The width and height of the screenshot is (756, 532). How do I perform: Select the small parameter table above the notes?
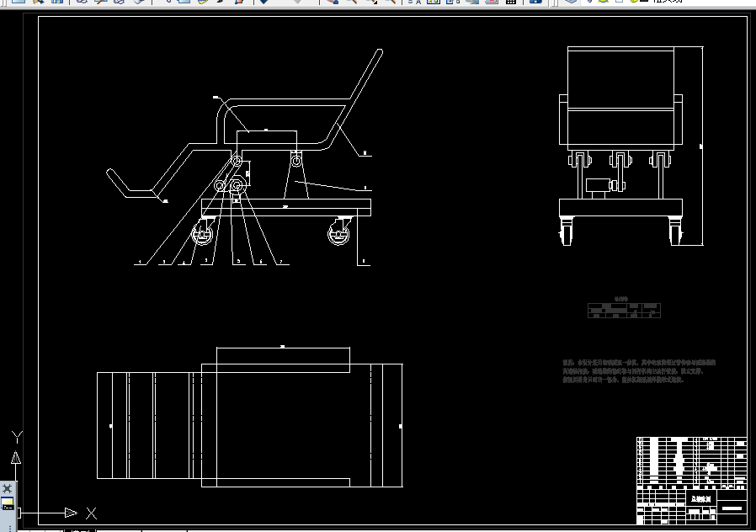click(624, 310)
